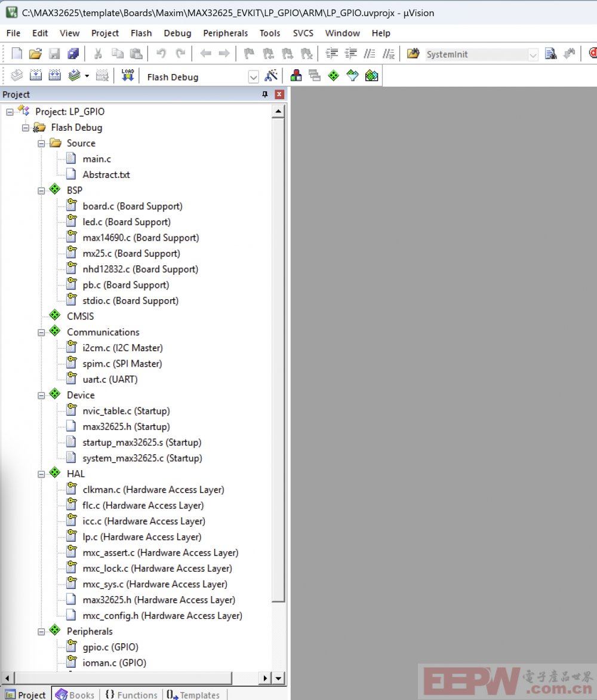The width and height of the screenshot is (597, 700).
Task: Save all files icon
Action: pyautogui.click(x=73, y=54)
